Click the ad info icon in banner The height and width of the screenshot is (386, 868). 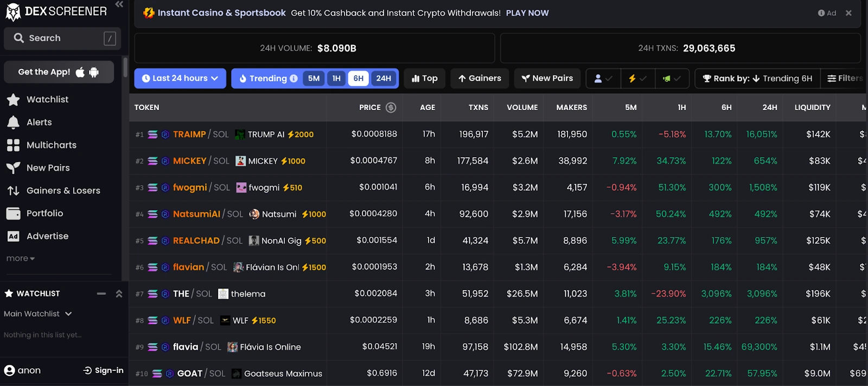[821, 13]
